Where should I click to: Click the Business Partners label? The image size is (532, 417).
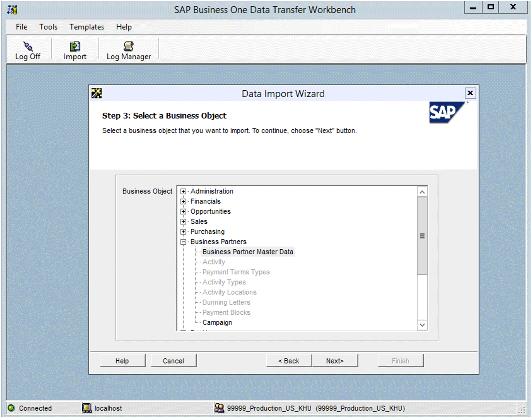[219, 242]
